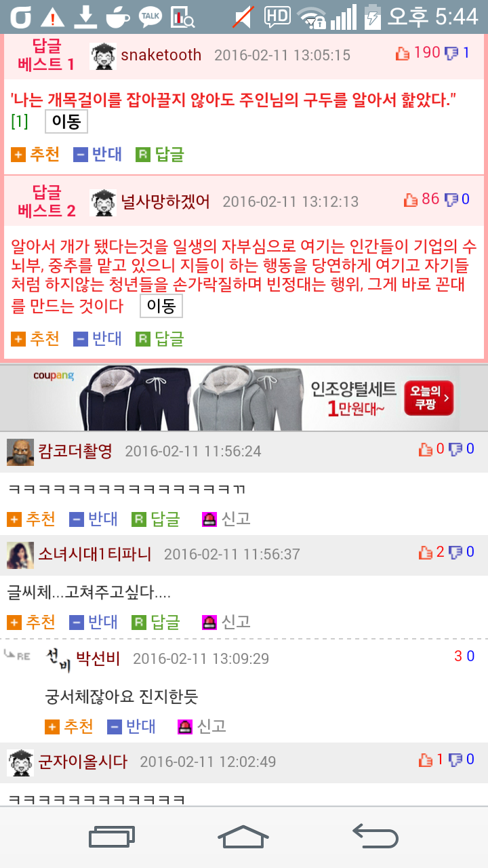This screenshot has height=868, width=488.
Task: Open snaketooth's username profile link
Action: click(x=161, y=55)
